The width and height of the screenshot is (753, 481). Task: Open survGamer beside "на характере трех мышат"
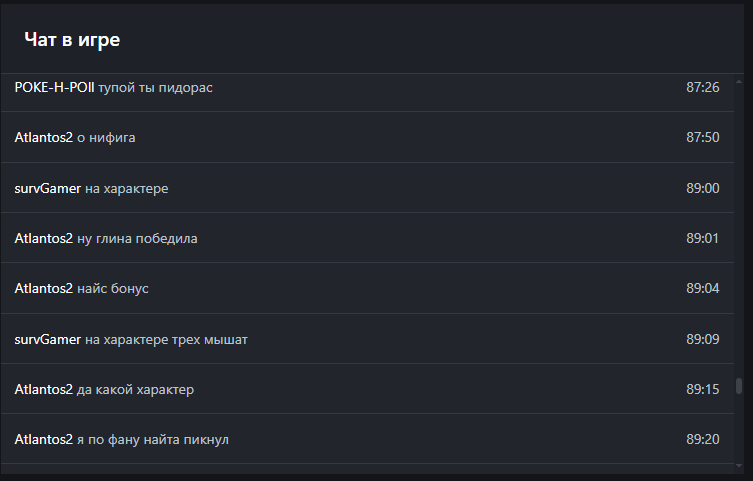48,340
